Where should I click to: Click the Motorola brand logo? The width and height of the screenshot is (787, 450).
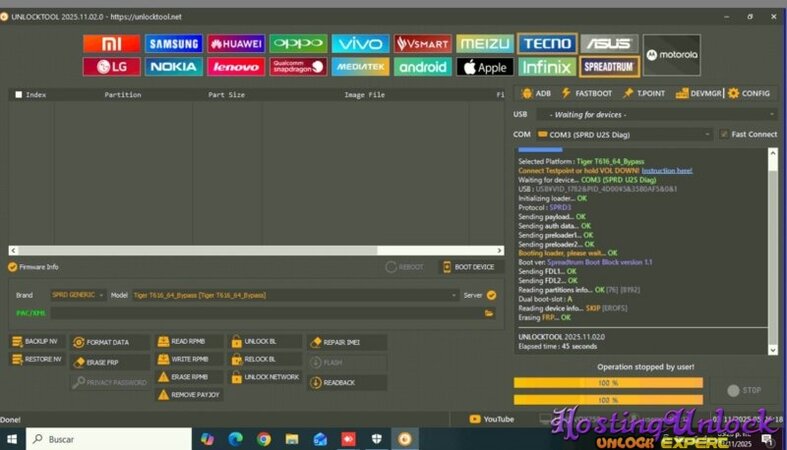pyautogui.click(x=671, y=54)
